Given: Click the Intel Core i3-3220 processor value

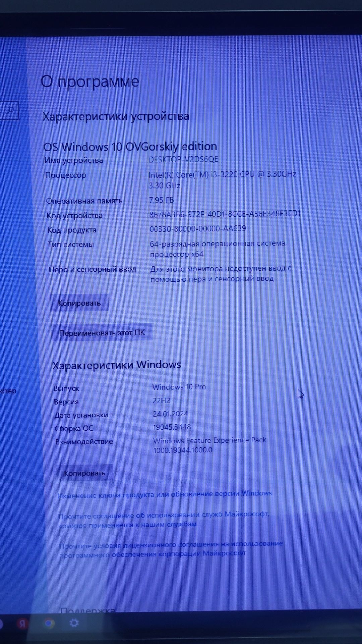Looking at the screenshot, I should click(223, 179).
